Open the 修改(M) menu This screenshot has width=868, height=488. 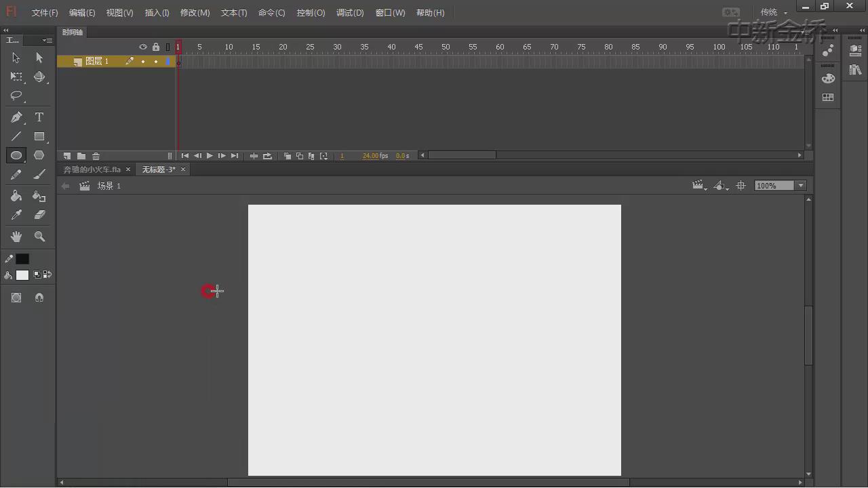195,13
